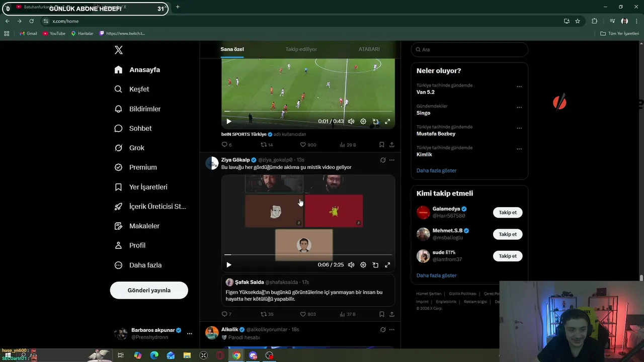Viewport: 644px width, 362px height.
Task: Click the Ara search field
Action: click(469, 49)
